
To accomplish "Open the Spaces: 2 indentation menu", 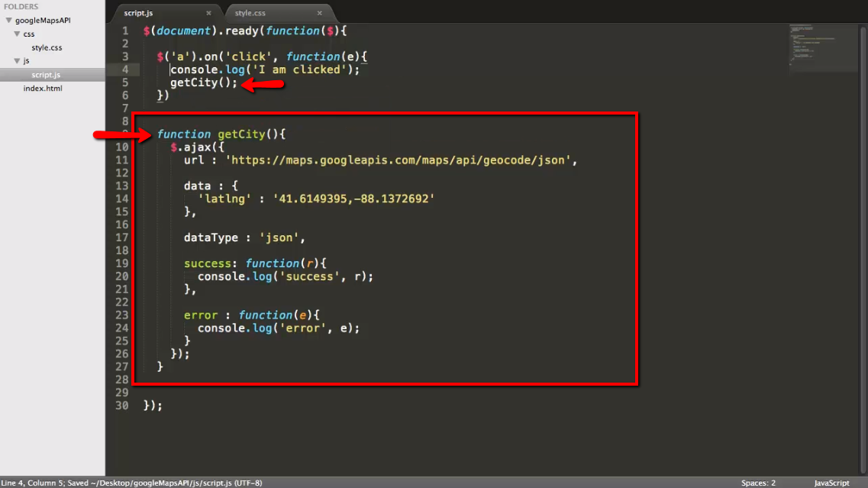I will tap(758, 483).
